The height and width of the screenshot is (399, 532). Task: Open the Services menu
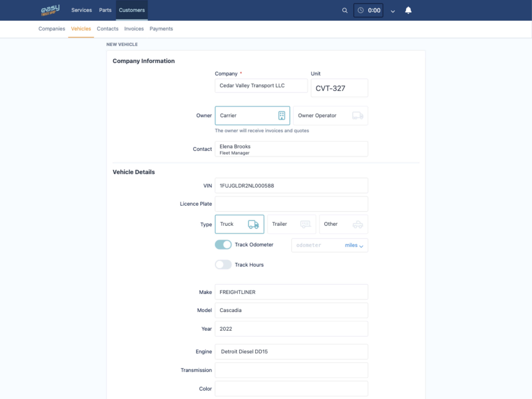[81, 10]
